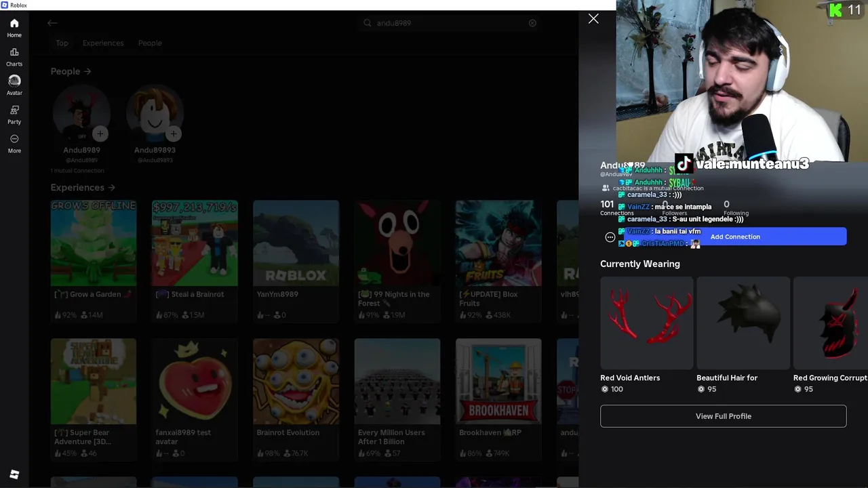The width and height of the screenshot is (868, 488).
Task: Click the Add Connection button
Action: click(x=735, y=237)
